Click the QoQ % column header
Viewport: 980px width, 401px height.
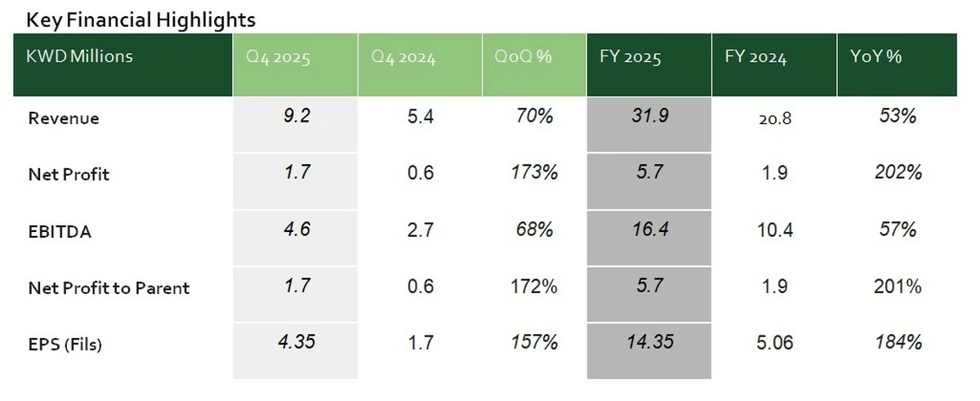(x=523, y=59)
